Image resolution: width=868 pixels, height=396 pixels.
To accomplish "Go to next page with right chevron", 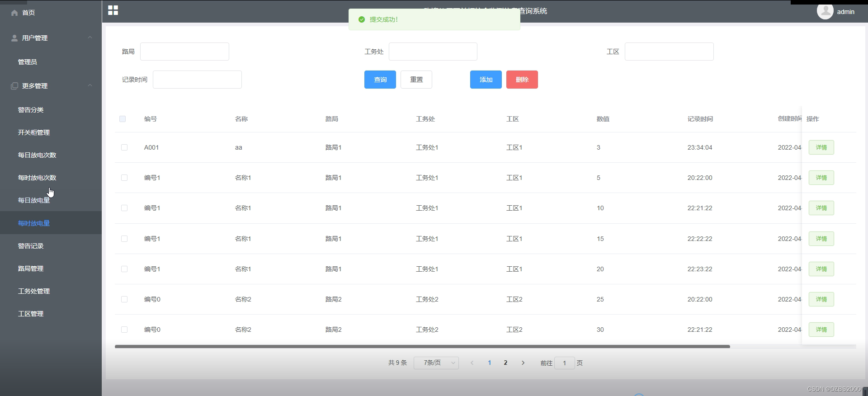I will pyautogui.click(x=523, y=363).
